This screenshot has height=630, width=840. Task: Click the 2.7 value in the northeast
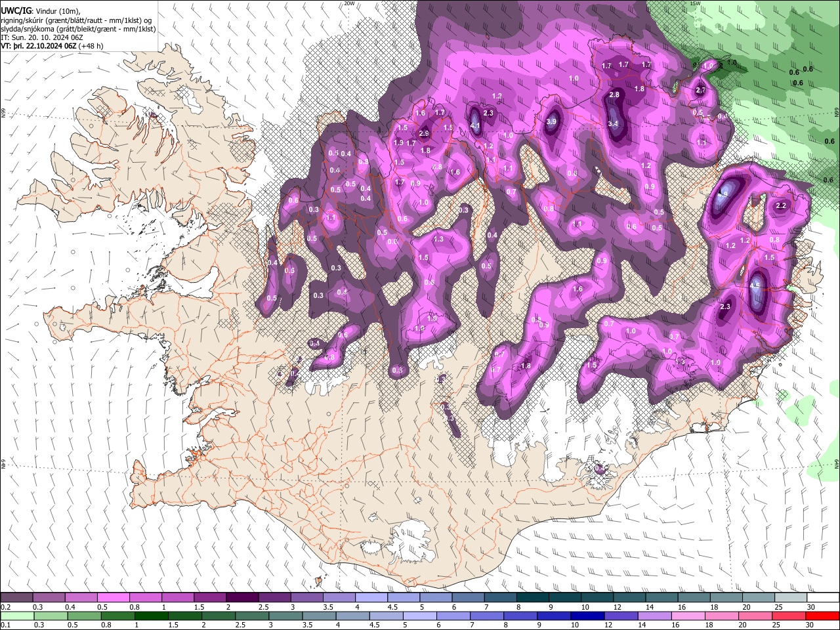click(x=700, y=91)
